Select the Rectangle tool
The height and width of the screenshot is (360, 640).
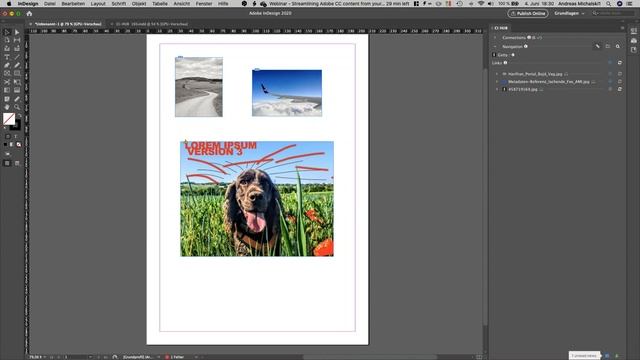(x=17, y=73)
